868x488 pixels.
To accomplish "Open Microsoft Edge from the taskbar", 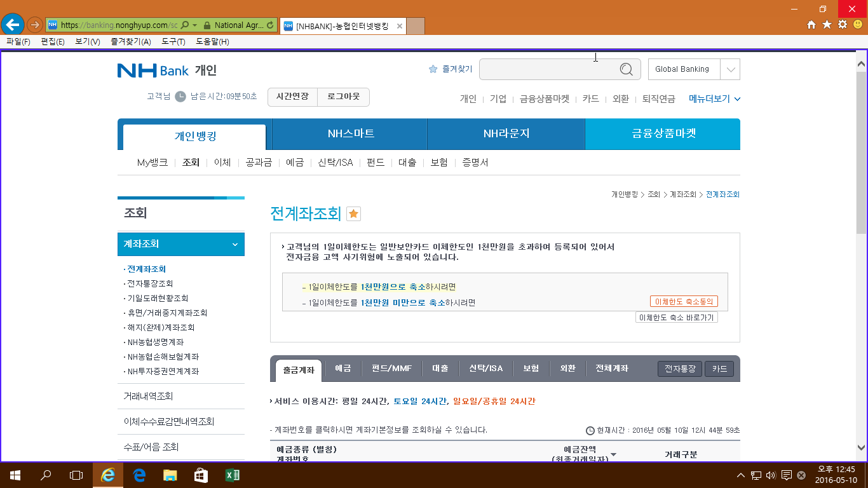I will point(139,475).
